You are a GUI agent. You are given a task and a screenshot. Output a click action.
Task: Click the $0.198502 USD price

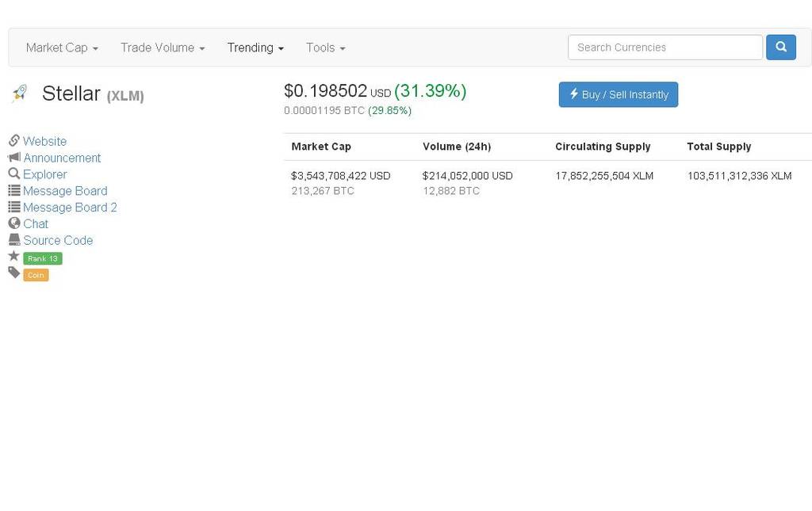(x=337, y=91)
